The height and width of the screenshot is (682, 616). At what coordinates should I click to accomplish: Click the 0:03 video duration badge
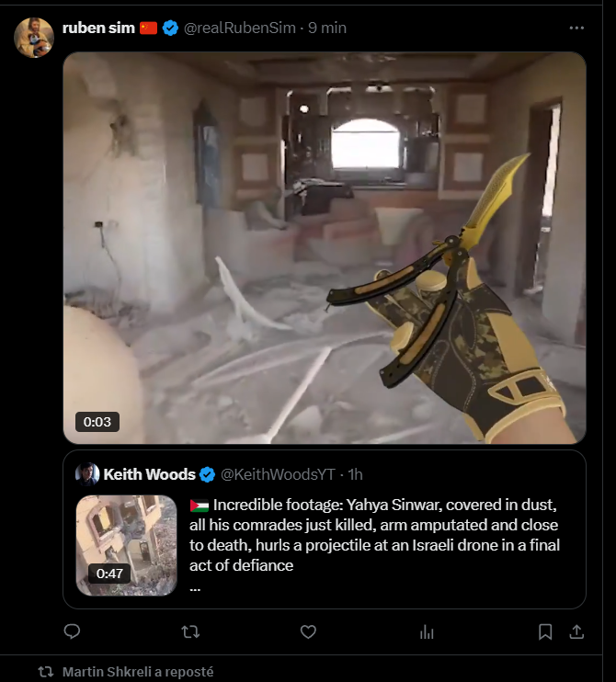point(97,422)
